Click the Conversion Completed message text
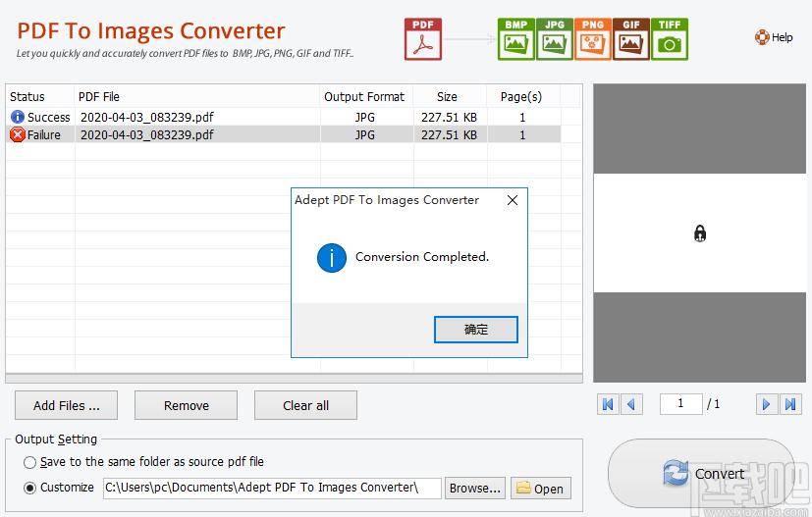This screenshot has height=517, width=812. pyautogui.click(x=422, y=257)
